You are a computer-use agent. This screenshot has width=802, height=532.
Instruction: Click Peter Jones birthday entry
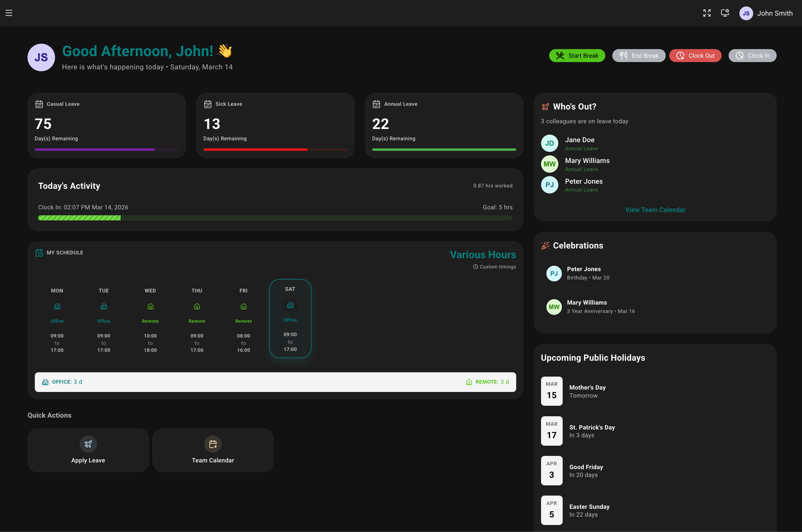click(x=655, y=273)
